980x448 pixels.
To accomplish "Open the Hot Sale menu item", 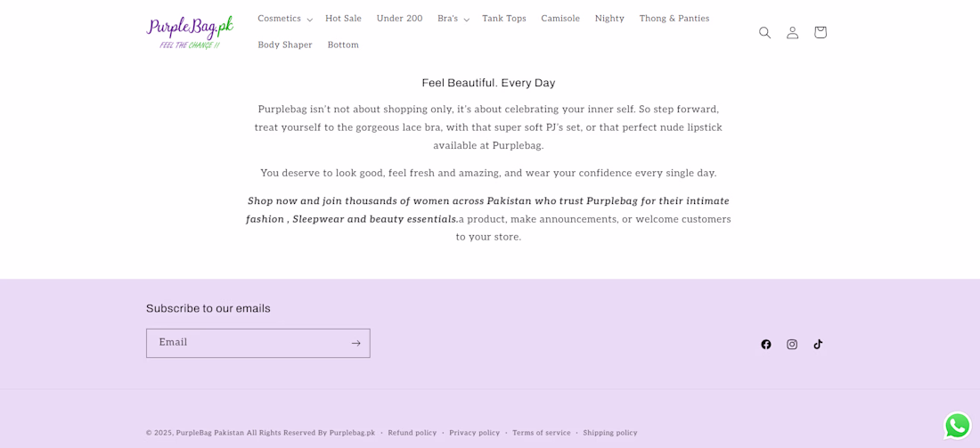I will (343, 19).
